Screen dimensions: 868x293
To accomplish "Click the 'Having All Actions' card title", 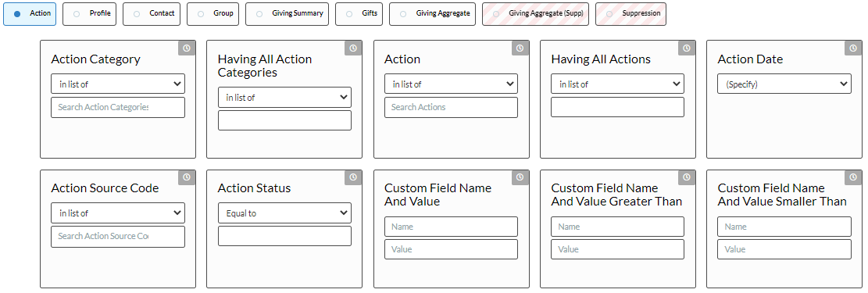I will pyautogui.click(x=601, y=59).
